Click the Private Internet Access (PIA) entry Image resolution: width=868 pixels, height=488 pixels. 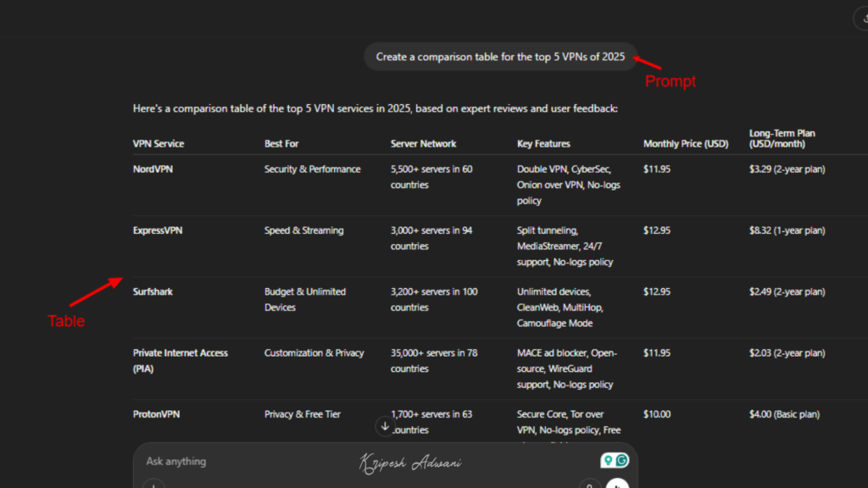click(x=179, y=360)
